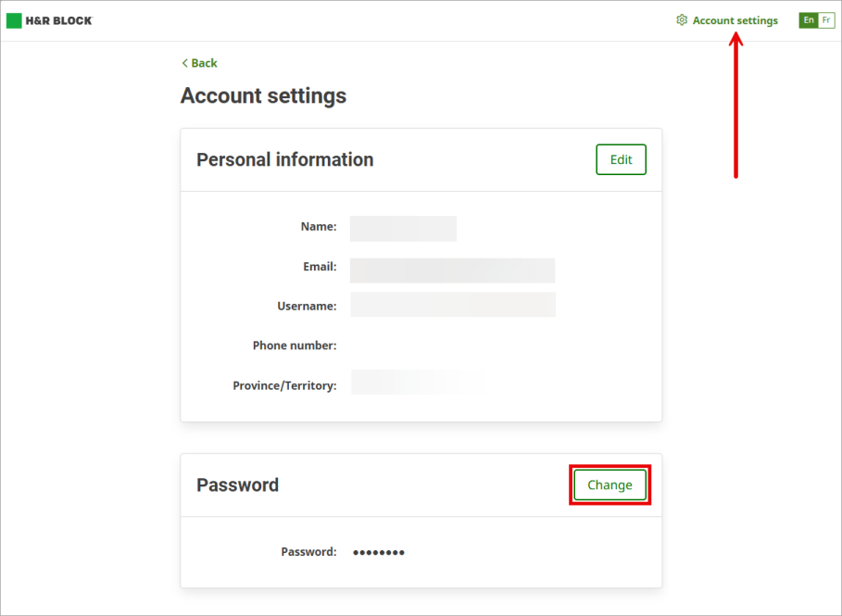Click the Password card heading
This screenshot has height=616, width=842.
point(237,484)
